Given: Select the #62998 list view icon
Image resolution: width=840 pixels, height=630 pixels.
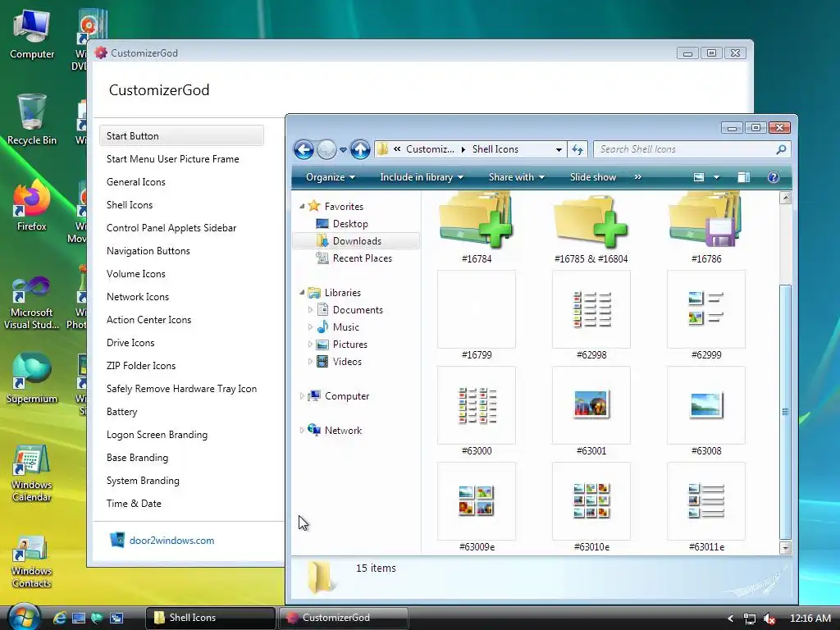Looking at the screenshot, I should pos(591,309).
